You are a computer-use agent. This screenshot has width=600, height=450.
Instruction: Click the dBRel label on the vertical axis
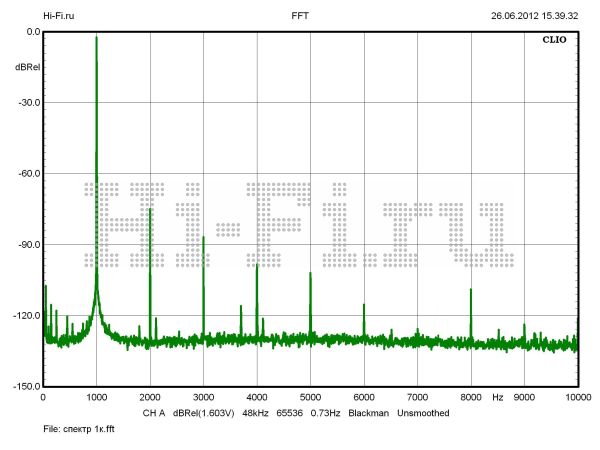[x=27, y=67]
